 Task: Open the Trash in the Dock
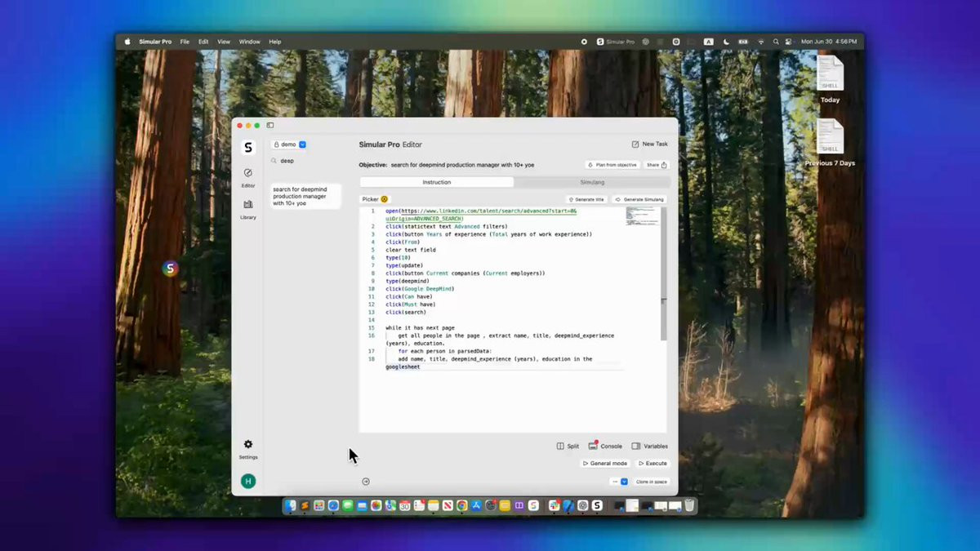click(x=688, y=505)
